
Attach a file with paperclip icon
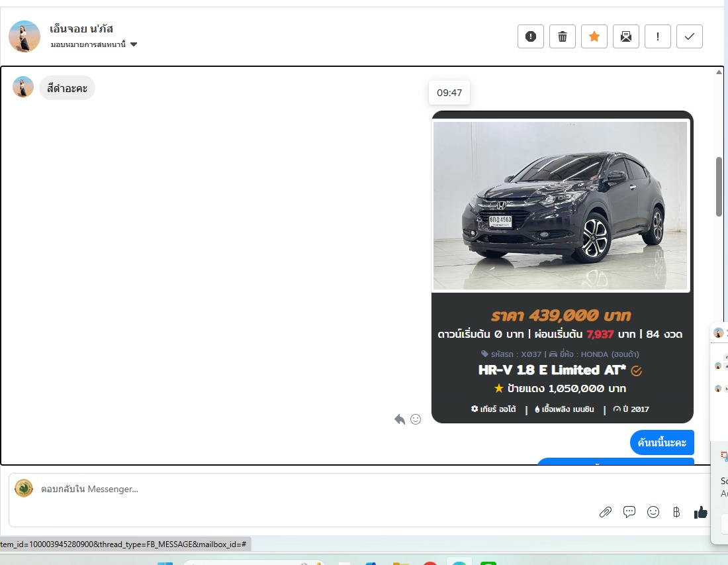605,512
